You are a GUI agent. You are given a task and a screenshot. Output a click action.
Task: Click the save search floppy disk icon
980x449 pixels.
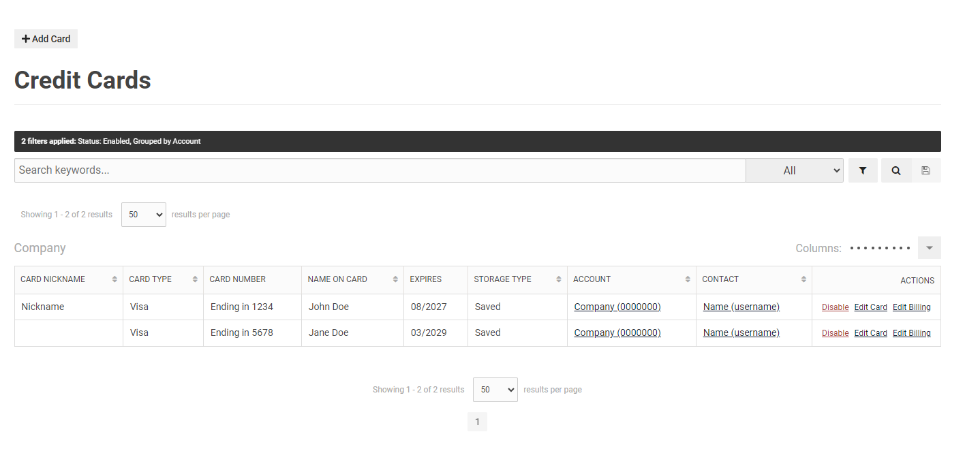(x=925, y=170)
